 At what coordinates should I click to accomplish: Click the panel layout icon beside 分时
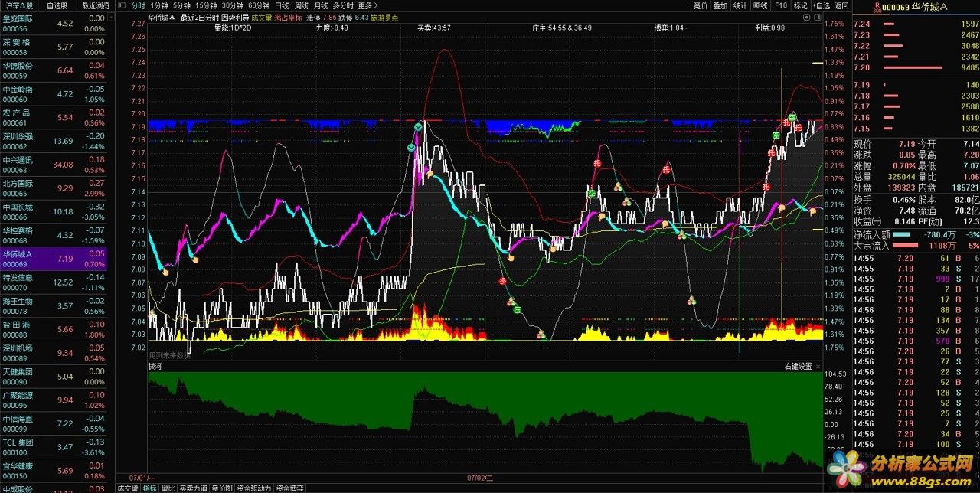tap(122, 5)
